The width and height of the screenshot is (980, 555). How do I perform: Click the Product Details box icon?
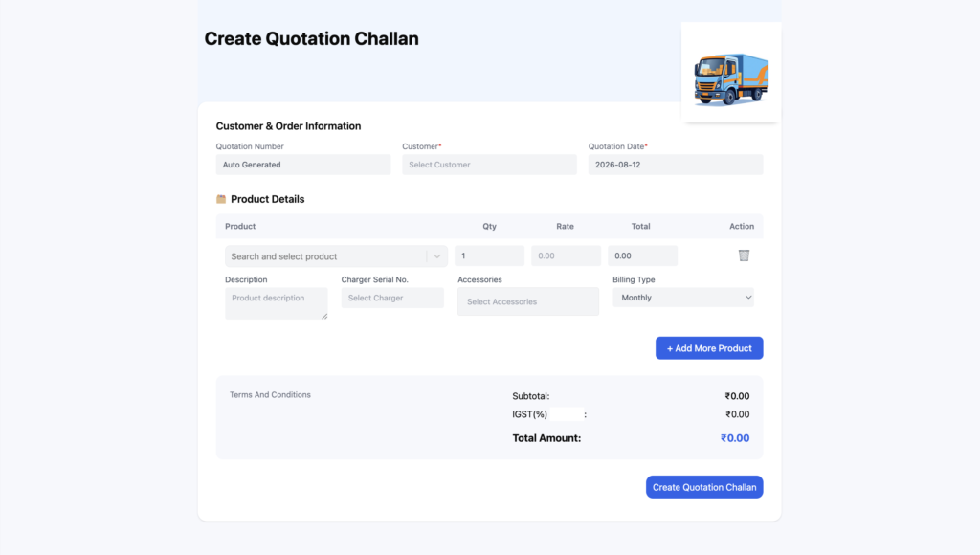221,199
